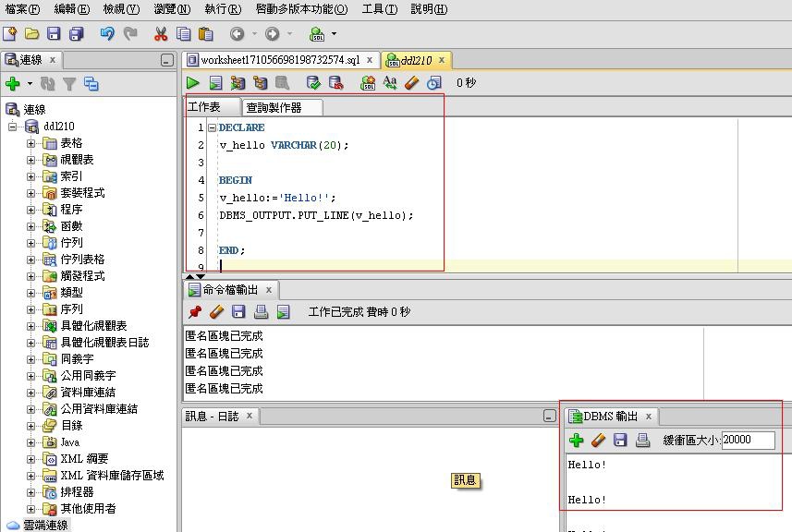Select 其他使用者 tree item
Viewport: 792px width, 532px height.
[x=89, y=509]
